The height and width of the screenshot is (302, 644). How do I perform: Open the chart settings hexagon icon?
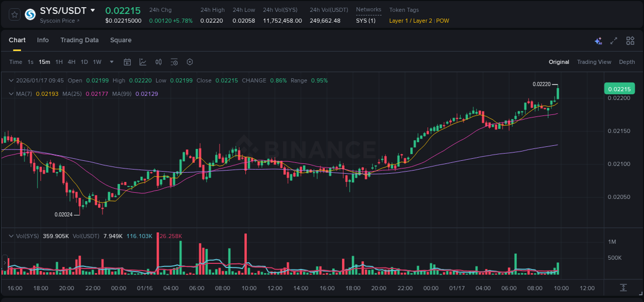190,61
